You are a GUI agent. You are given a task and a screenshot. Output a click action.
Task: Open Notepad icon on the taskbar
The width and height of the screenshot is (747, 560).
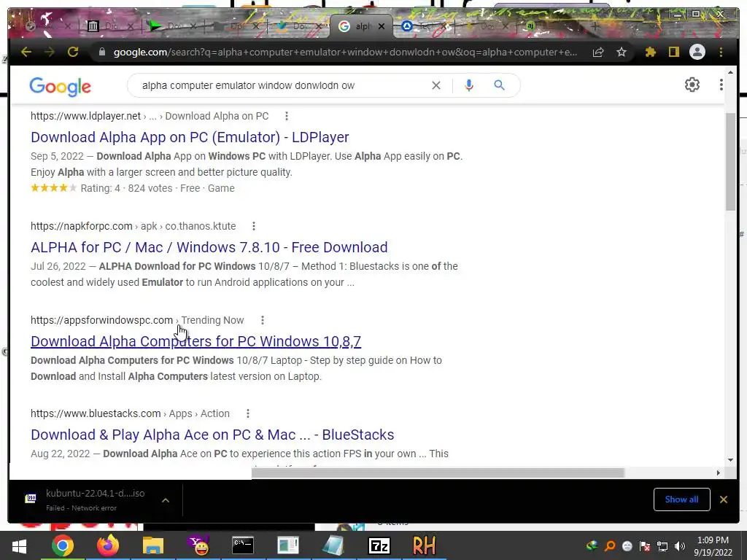tap(333, 545)
